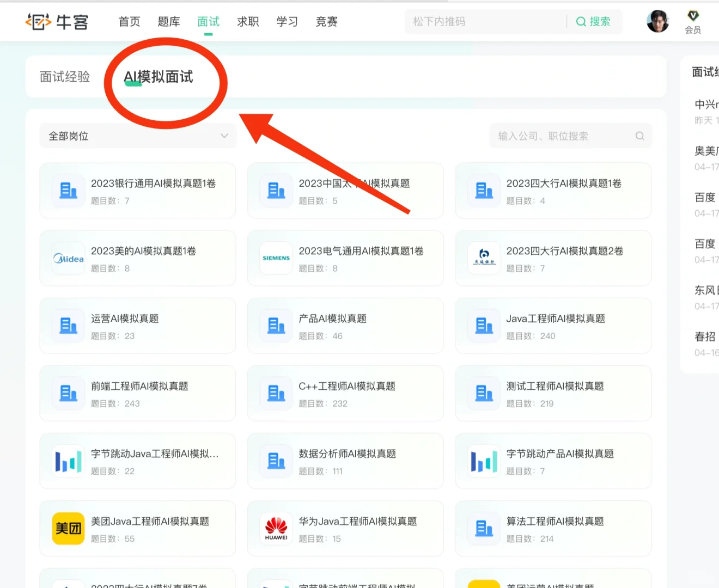
Task: Click the 题目数: 232 count text
Action: [x=323, y=404]
